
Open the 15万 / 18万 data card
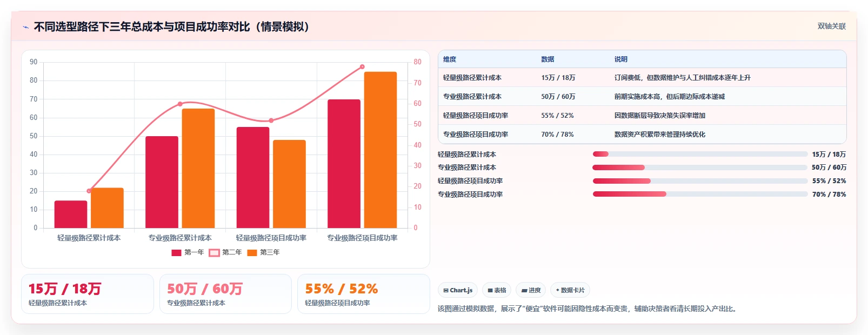click(88, 294)
